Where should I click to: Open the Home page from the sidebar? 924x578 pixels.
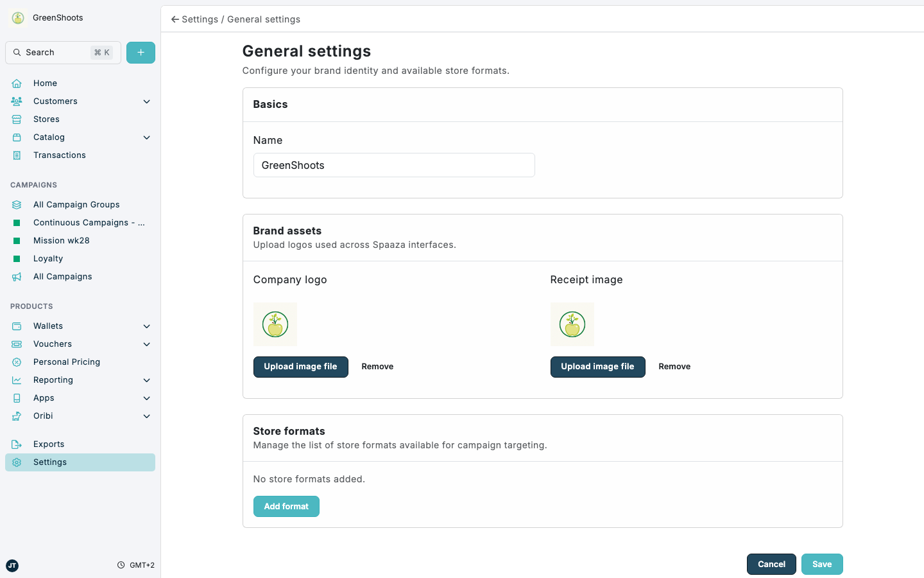point(45,83)
